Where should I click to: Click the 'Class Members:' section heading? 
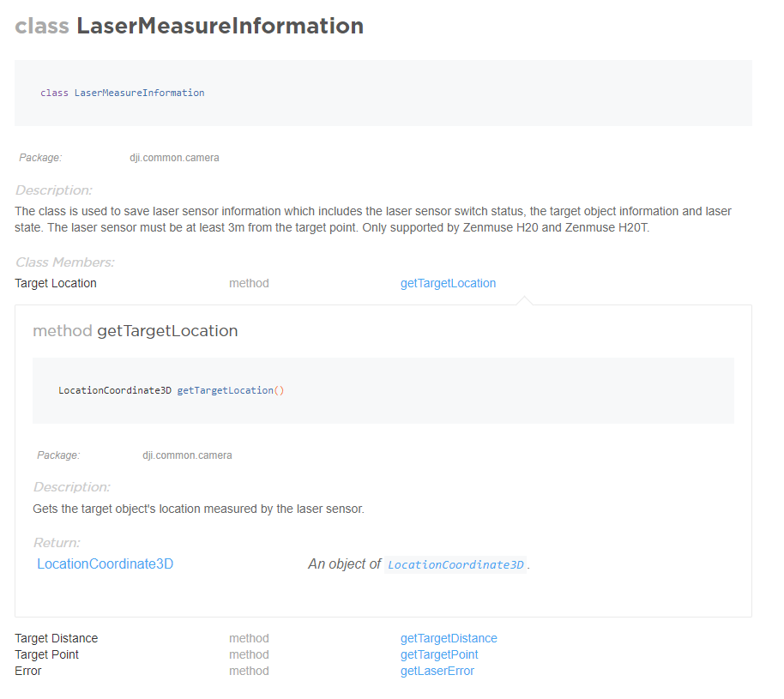click(64, 262)
